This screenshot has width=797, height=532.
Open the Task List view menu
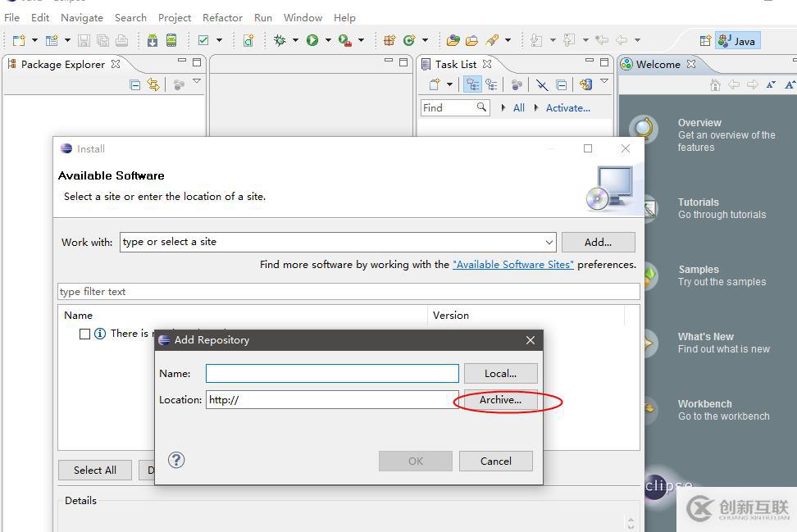(603, 81)
